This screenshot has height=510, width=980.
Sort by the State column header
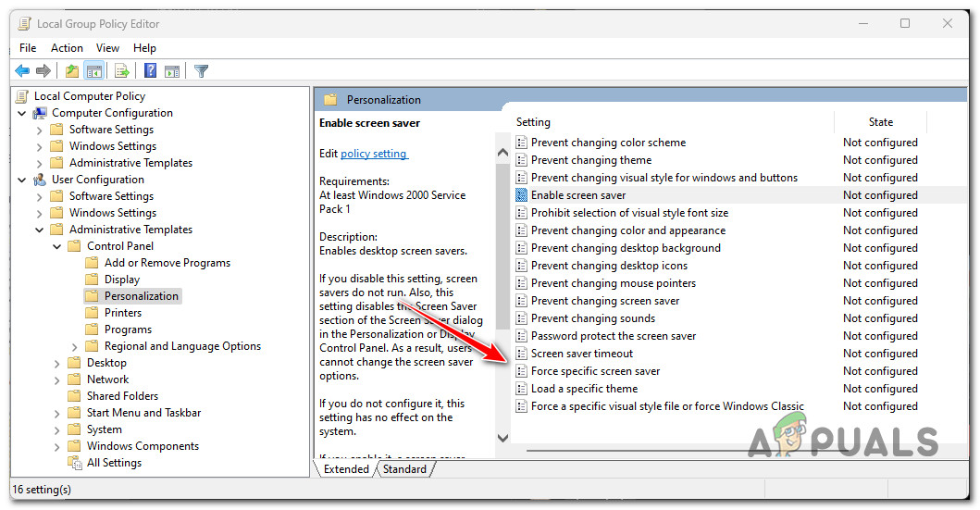881,122
